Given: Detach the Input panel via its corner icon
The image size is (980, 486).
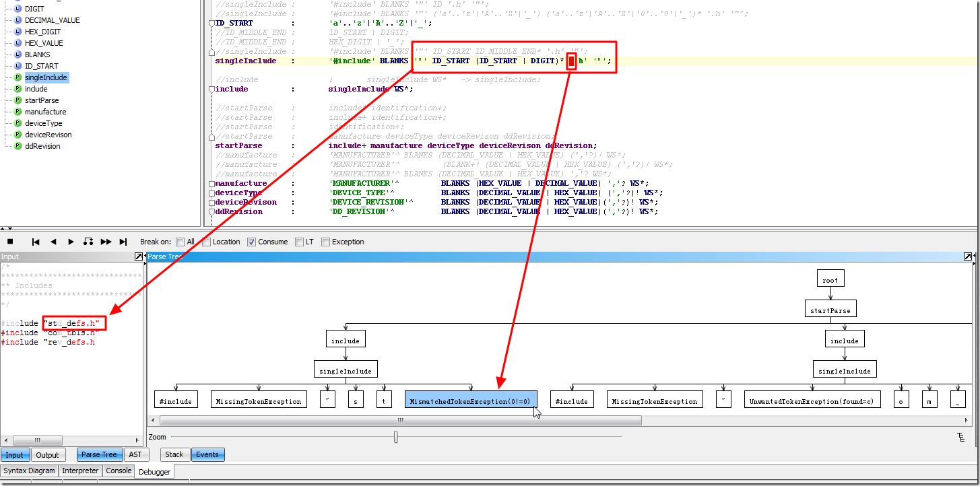Looking at the screenshot, I should 139,256.
